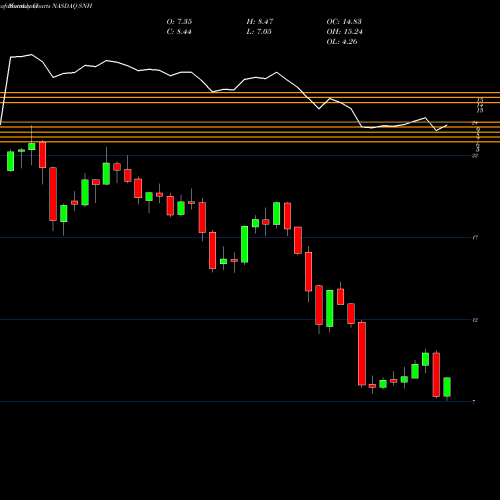
Task: Click the "OL: 4.26" value
Action: (x=342, y=42)
